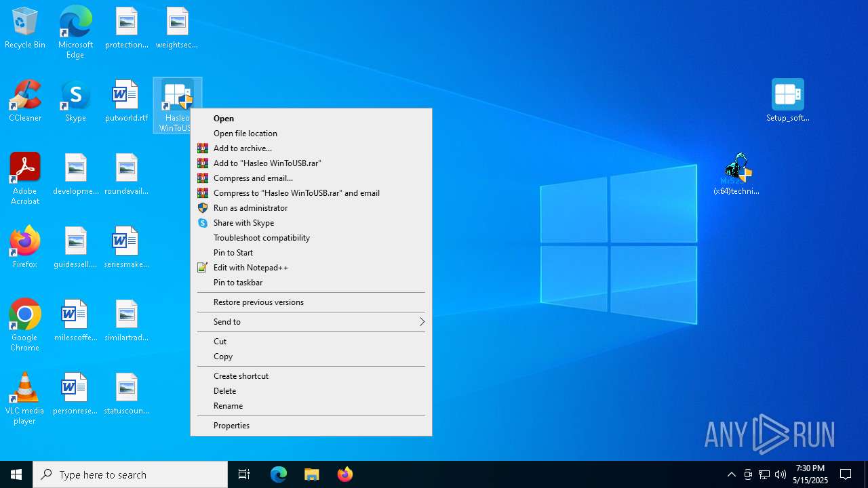Select the Google Chrome desktop shortcut
The height and width of the screenshot is (488, 868).
click(25, 325)
